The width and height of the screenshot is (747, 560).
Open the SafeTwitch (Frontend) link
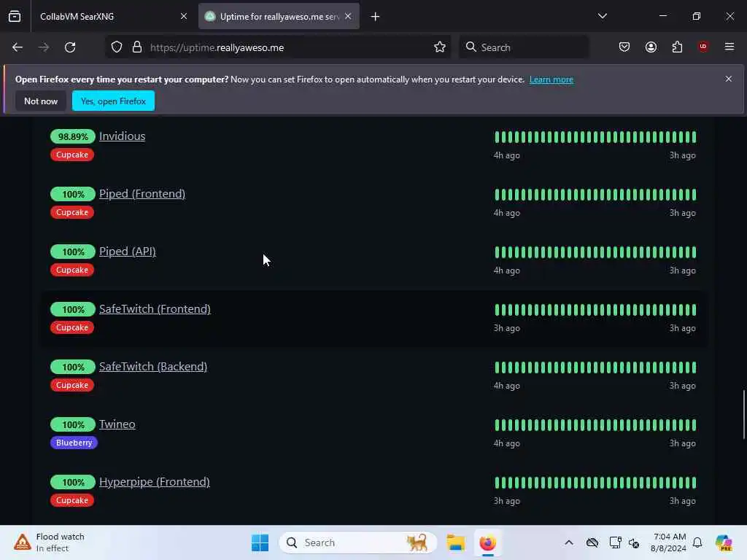[x=155, y=309]
